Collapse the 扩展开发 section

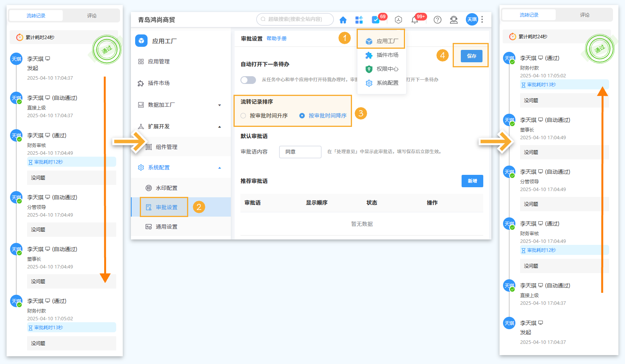pyautogui.click(x=220, y=126)
